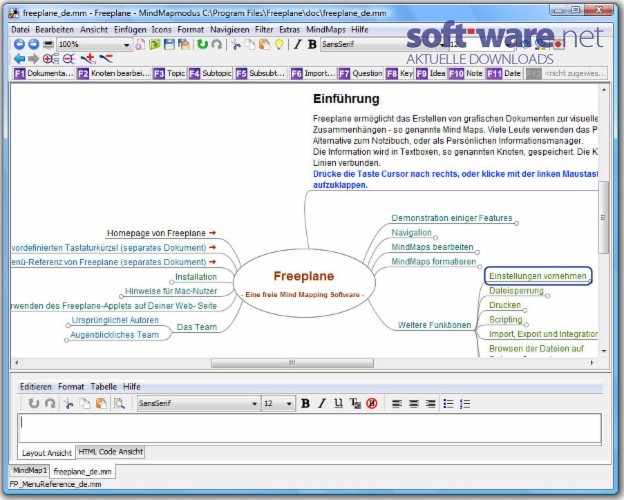Switch to HTML Code Ansicht tab
This screenshot has height=500, width=624.
tap(110, 452)
